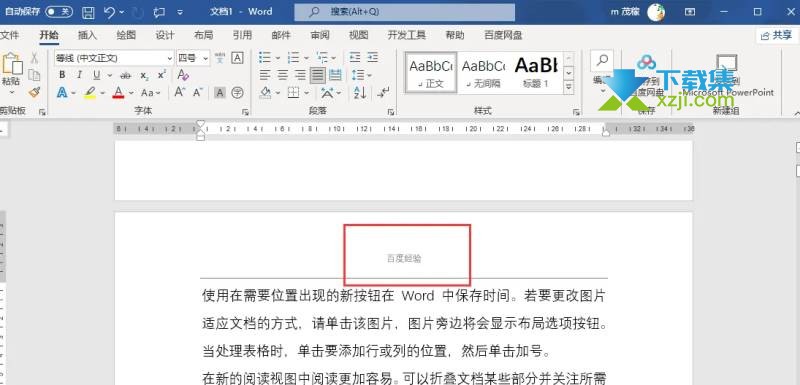The height and width of the screenshot is (385, 800).
Task: Click the Save icon in title bar
Action: [x=88, y=12]
